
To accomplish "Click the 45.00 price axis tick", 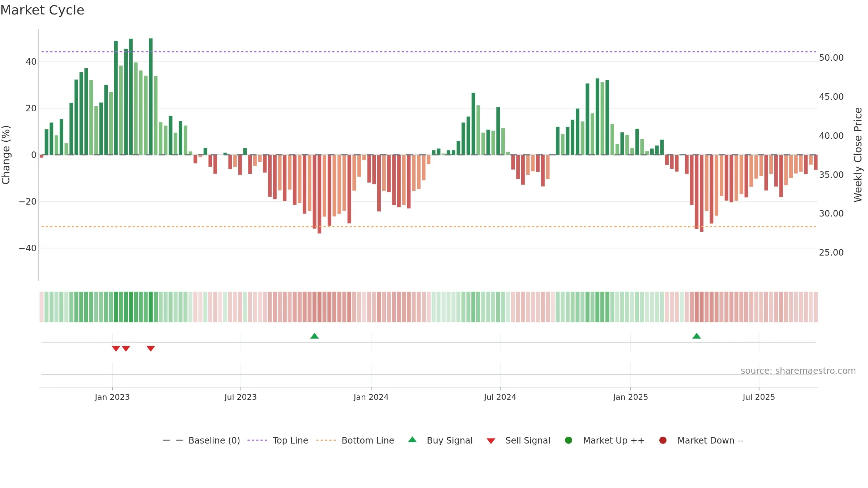I will [x=831, y=97].
